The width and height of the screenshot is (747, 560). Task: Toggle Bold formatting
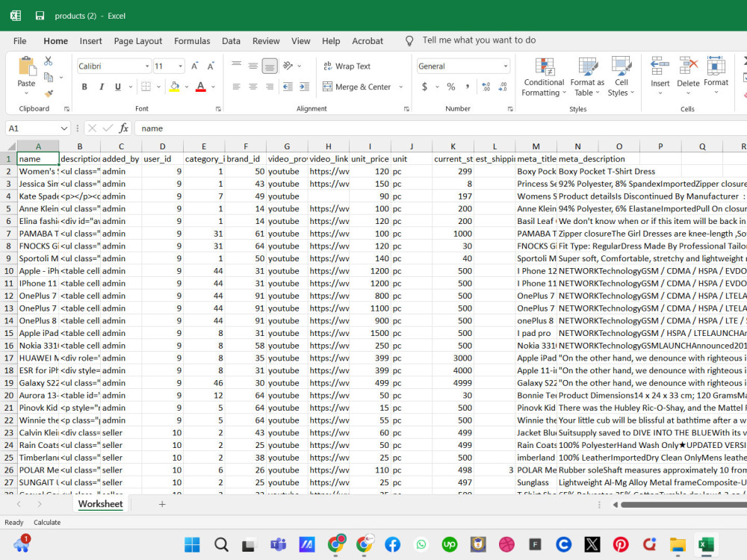coord(84,87)
